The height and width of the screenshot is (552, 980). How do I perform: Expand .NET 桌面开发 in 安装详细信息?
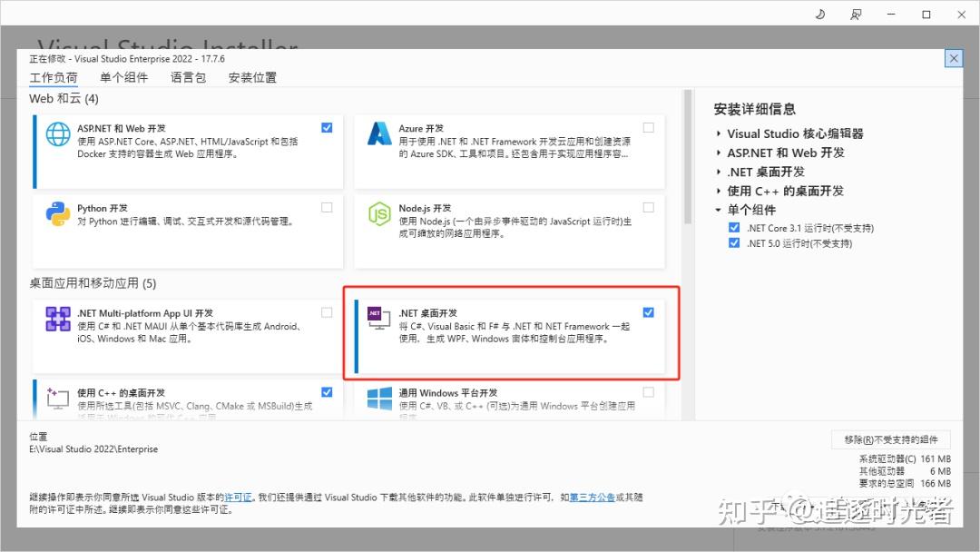click(718, 171)
